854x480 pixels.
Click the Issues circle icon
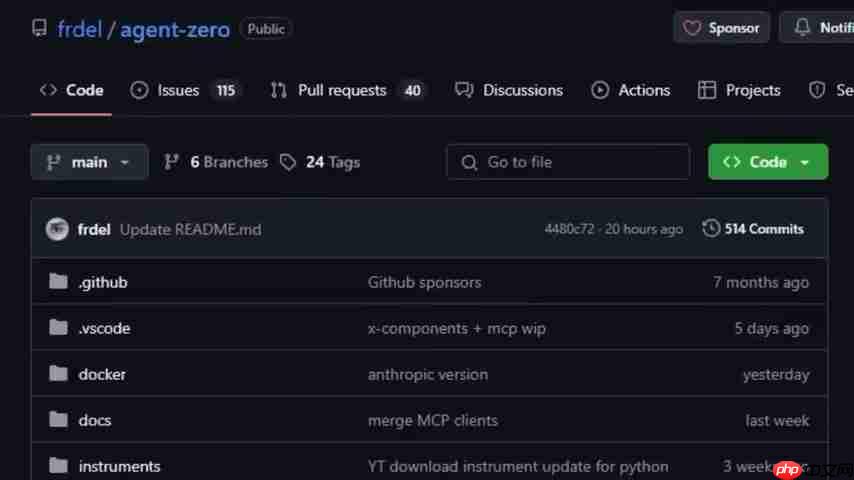[139, 90]
